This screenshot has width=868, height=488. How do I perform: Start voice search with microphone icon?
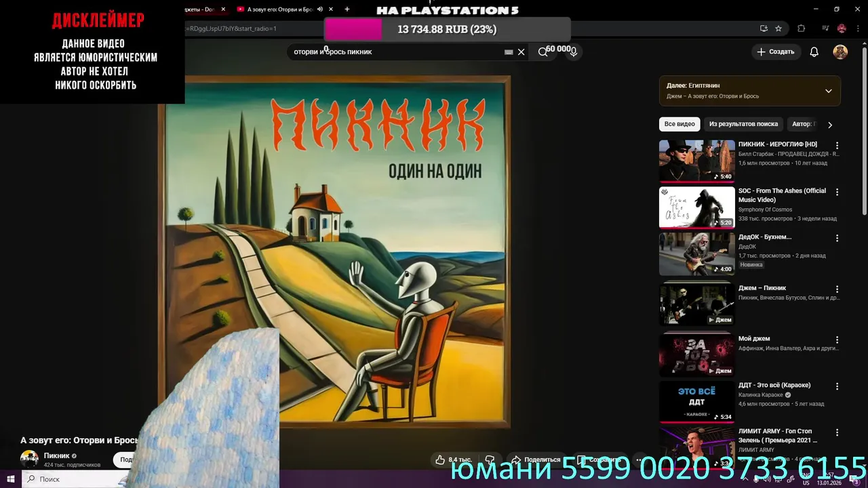click(x=574, y=52)
